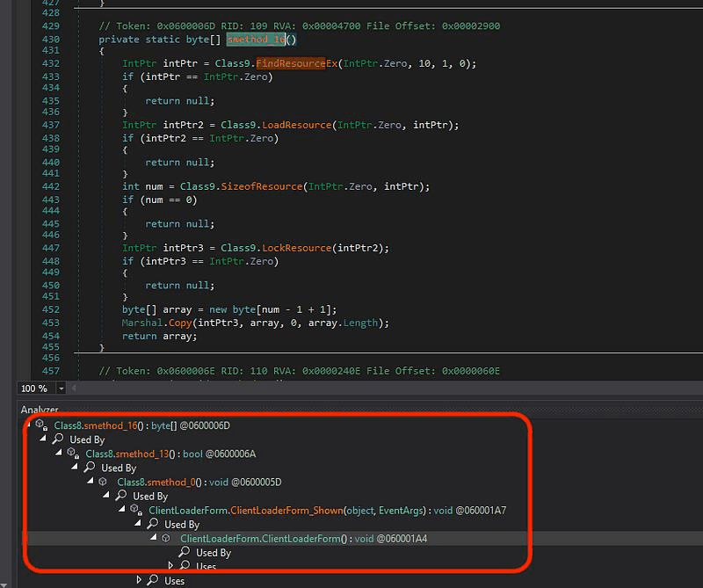Screen dimensions: 703x588
Task: Select Class8.smethod_0() : void in Analyzer
Action: [199, 483]
